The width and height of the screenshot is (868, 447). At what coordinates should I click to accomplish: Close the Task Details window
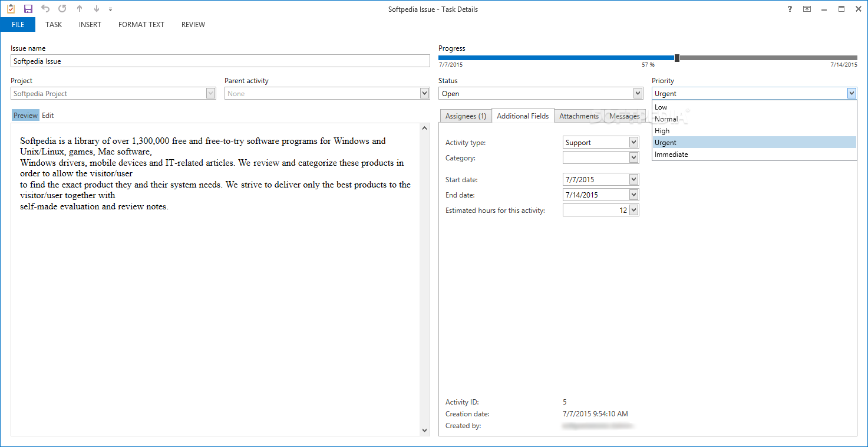859,9
